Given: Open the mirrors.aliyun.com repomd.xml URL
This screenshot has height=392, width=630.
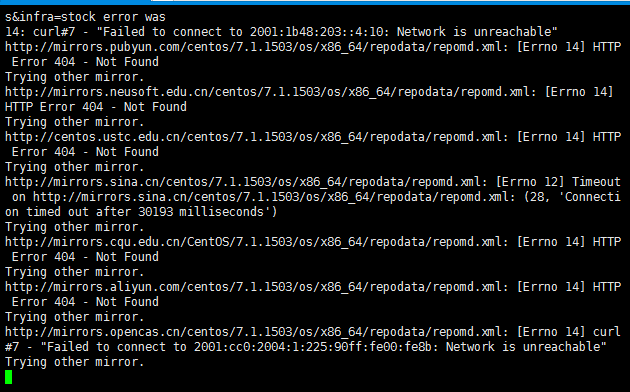Looking at the screenshot, I should click(x=254, y=287).
